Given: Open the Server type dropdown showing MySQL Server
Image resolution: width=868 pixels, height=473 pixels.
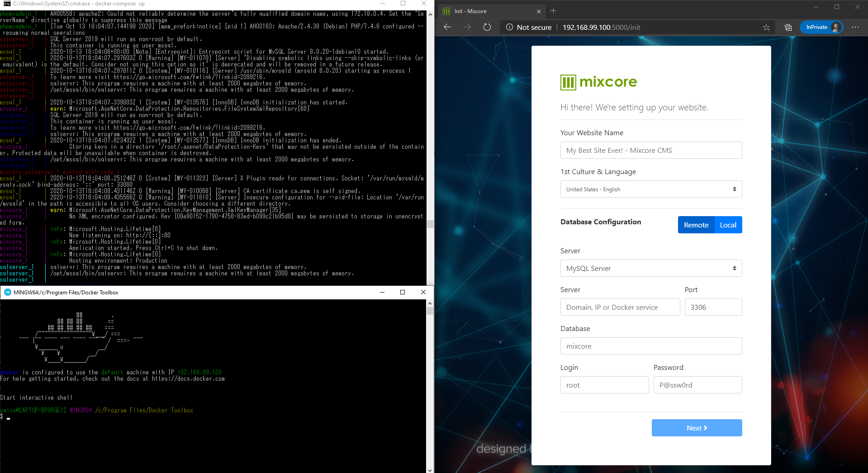Looking at the screenshot, I should click(650, 268).
